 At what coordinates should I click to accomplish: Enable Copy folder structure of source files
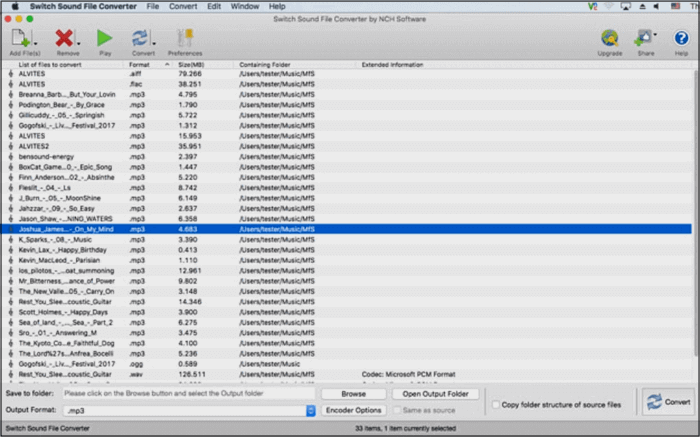coord(496,404)
